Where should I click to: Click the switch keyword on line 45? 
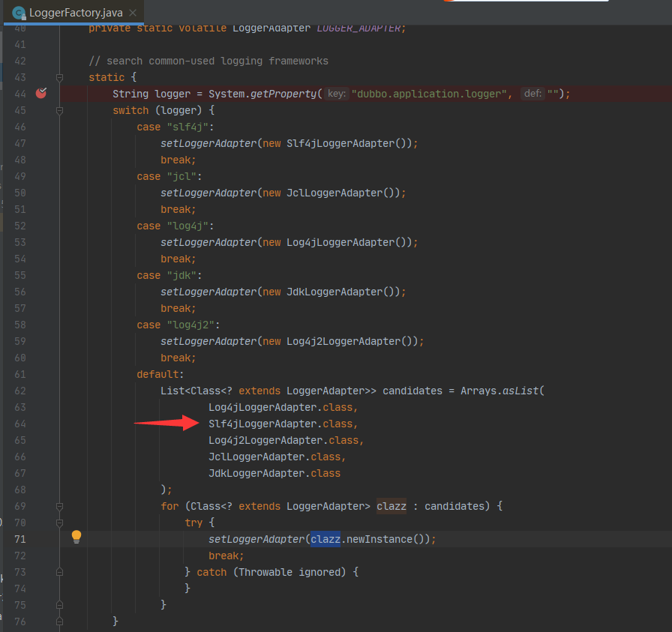coord(130,110)
